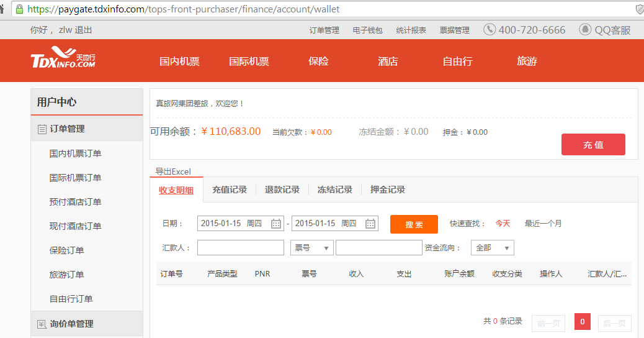644x338 pixels.
Task: Open 国内机票订单 in sidebar
Action: pyautogui.click(x=75, y=153)
